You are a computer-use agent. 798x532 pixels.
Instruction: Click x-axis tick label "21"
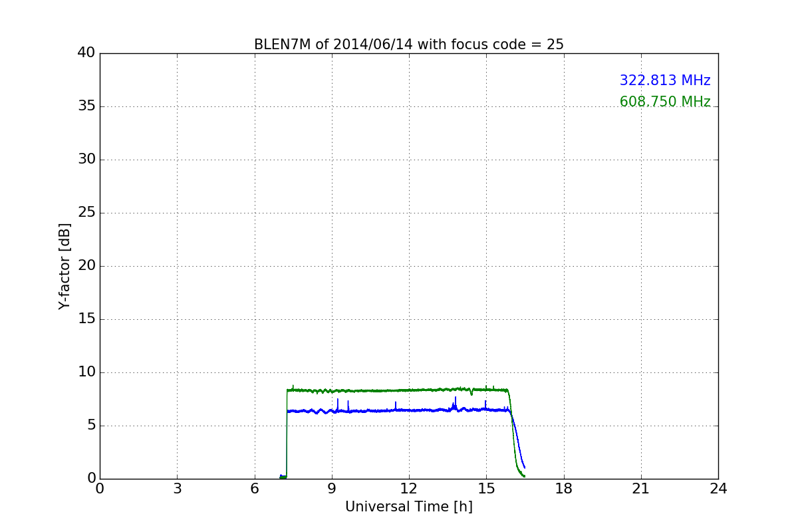[641, 489]
